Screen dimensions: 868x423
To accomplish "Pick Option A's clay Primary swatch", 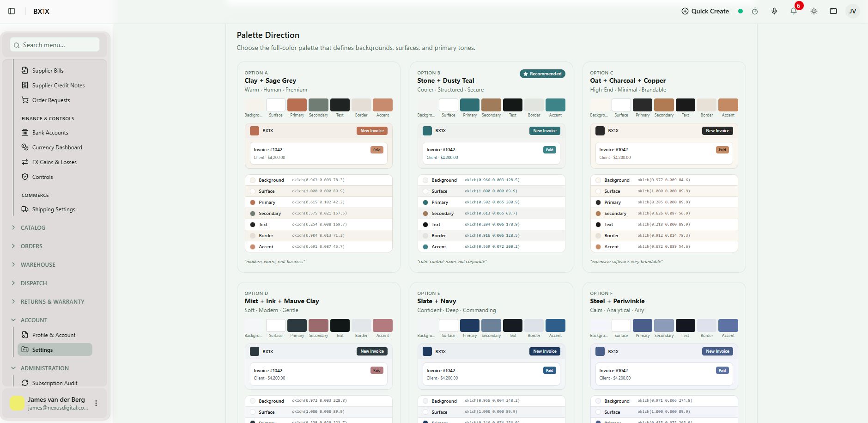I will pyautogui.click(x=297, y=105).
